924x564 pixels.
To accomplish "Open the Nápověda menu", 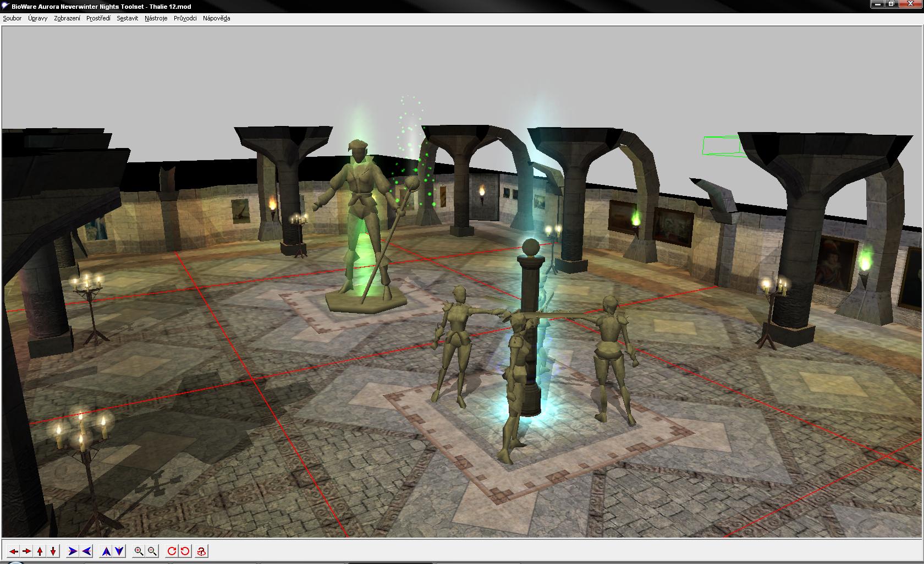I will (216, 18).
